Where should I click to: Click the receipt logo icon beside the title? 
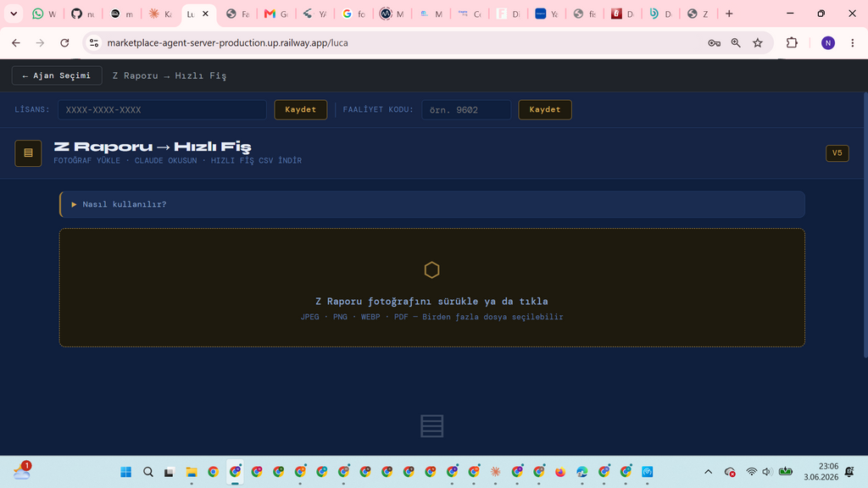coord(28,153)
